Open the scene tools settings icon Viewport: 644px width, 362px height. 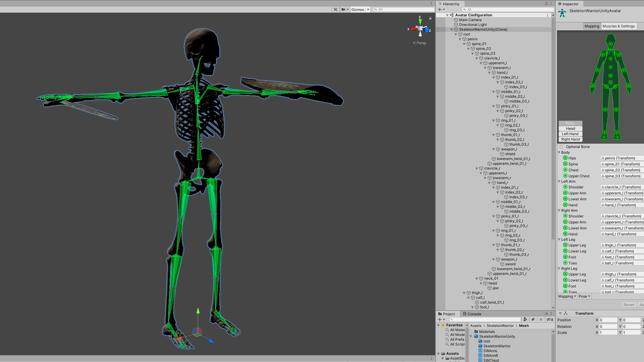335,9
